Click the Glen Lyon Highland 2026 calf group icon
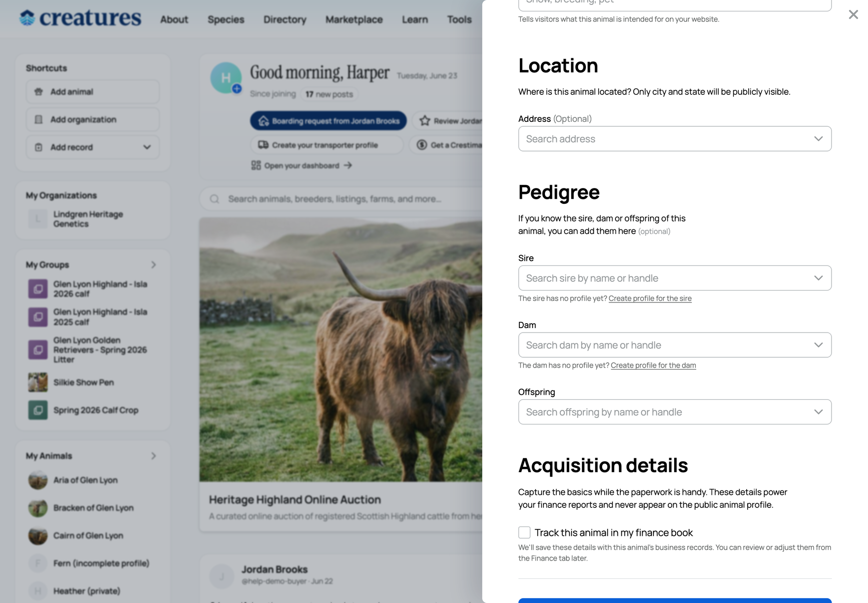 coord(38,289)
